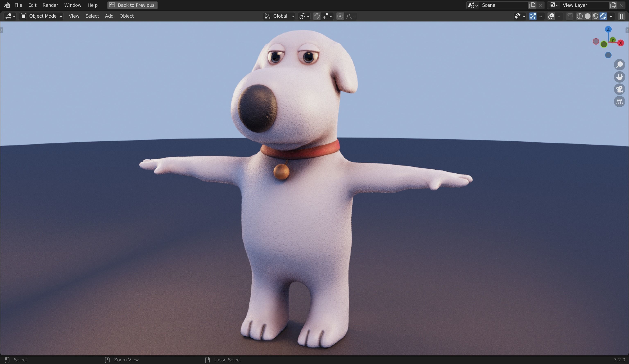Viewport: 629px width, 364px height.
Task: Open the transform pivot point dropdown
Action: 304,16
